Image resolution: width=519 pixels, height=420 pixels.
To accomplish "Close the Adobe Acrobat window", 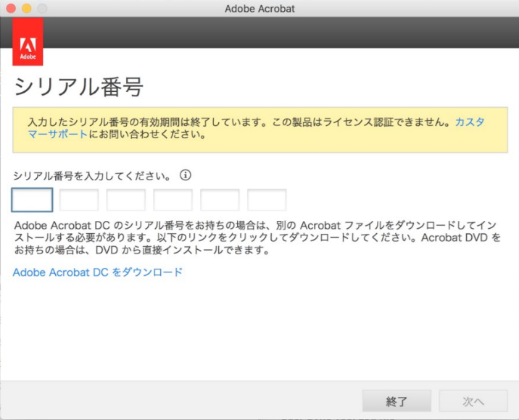I will 11,8.
